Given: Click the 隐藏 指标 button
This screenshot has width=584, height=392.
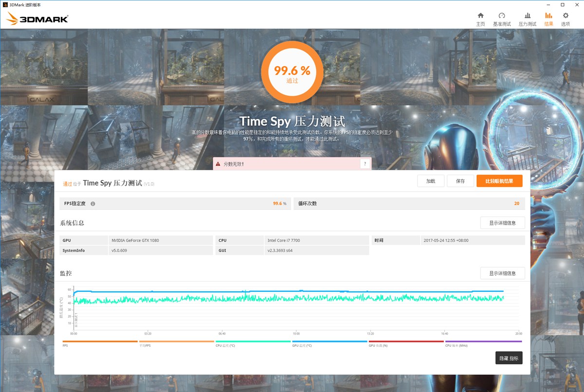Looking at the screenshot, I should click(x=509, y=358).
